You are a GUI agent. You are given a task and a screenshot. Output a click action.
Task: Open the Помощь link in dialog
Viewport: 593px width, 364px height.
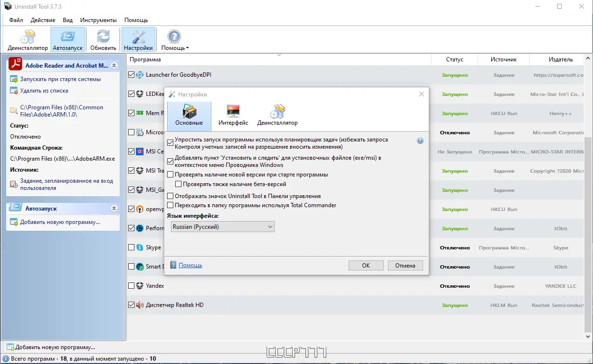coord(190,265)
